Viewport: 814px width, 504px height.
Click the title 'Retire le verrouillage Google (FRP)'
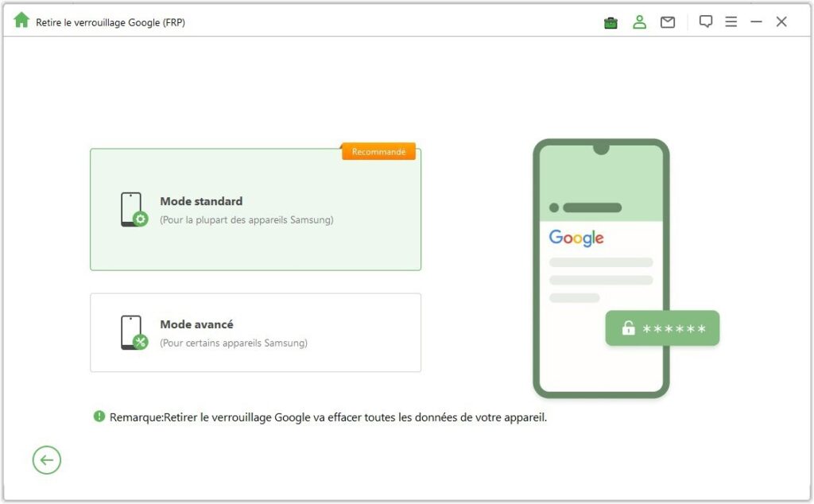(x=110, y=22)
